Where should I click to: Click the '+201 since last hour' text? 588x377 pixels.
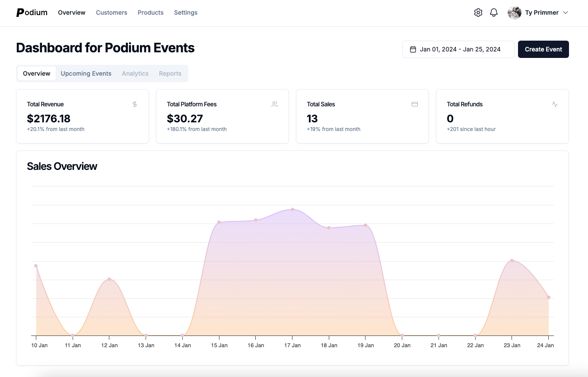pyautogui.click(x=471, y=129)
